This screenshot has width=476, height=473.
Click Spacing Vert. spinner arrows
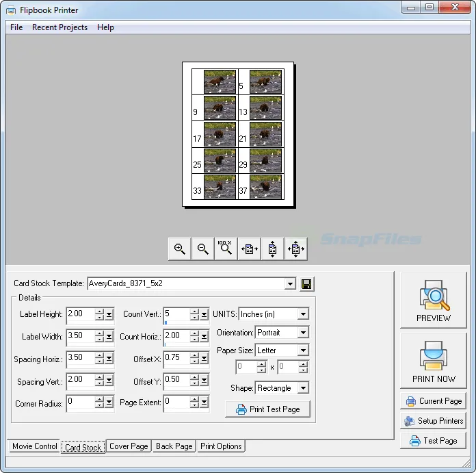[x=99, y=381]
